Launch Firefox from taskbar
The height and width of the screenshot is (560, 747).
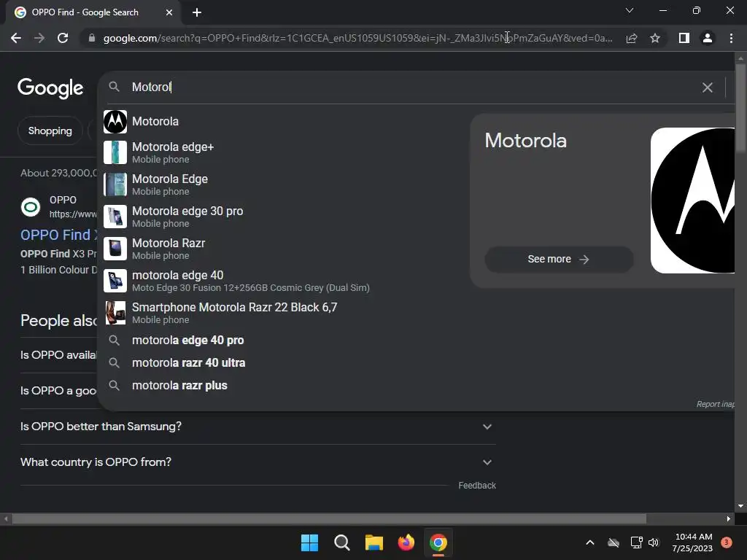point(406,542)
